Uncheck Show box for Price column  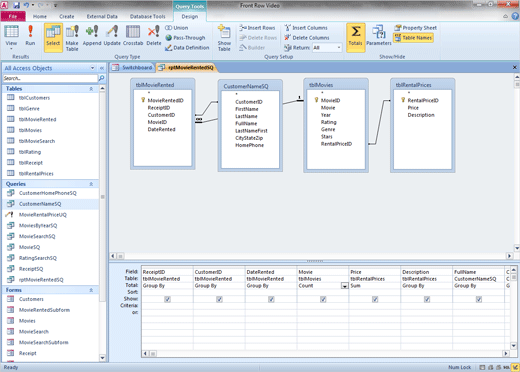coord(375,299)
